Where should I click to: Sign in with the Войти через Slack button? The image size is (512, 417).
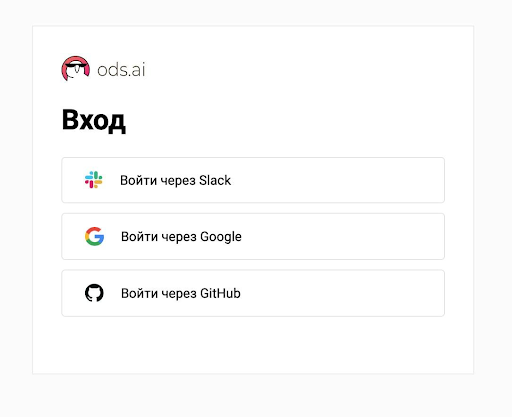pyautogui.click(x=253, y=180)
